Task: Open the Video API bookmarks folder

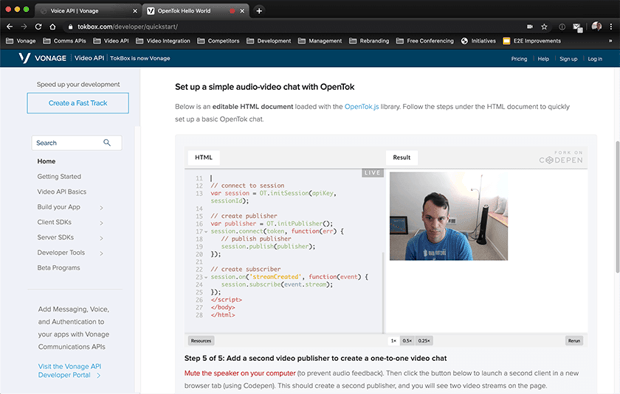Action: (x=111, y=41)
